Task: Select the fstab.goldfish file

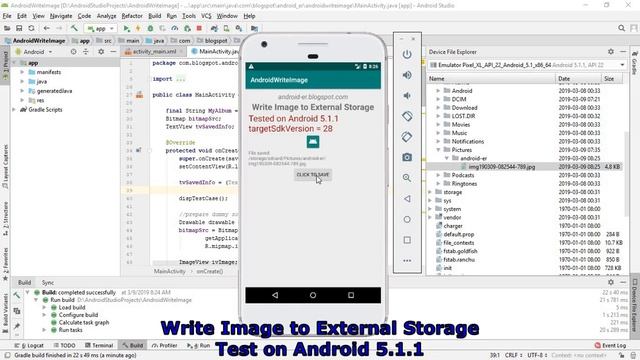Action: click(x=460, y=251)
